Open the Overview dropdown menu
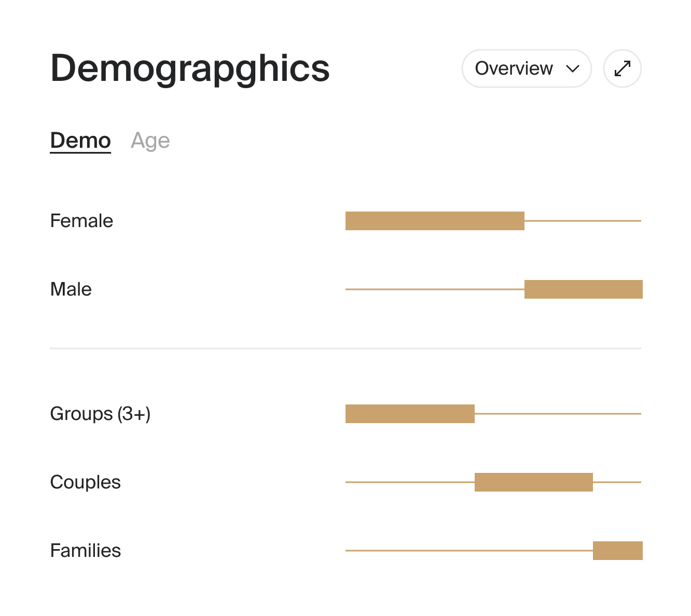The width and height of the screenshot is (691, 616). (x=526, y=68)
